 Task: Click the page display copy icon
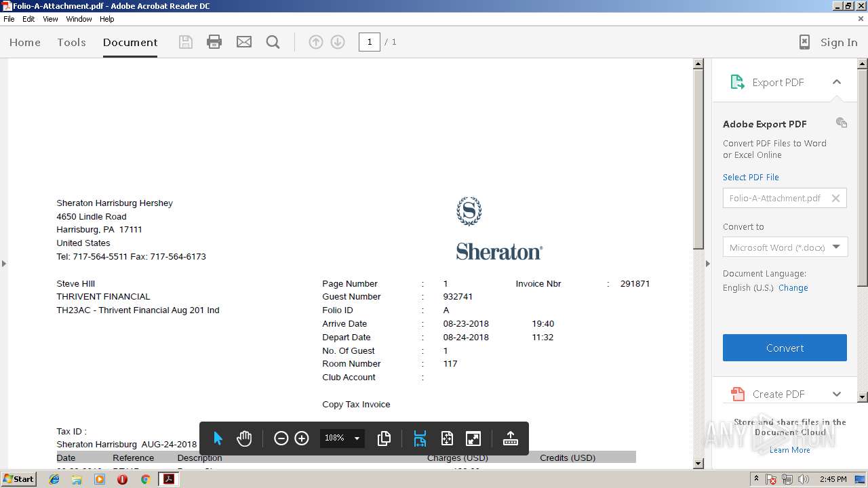[x=384, y=439]
